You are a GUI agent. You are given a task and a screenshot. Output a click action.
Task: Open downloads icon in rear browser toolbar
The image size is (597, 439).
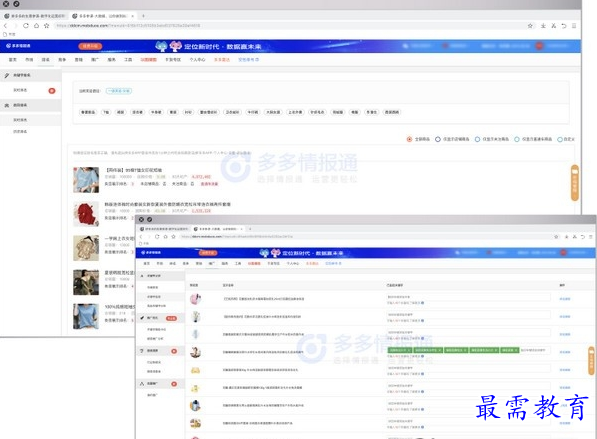[x=543, y=26]
